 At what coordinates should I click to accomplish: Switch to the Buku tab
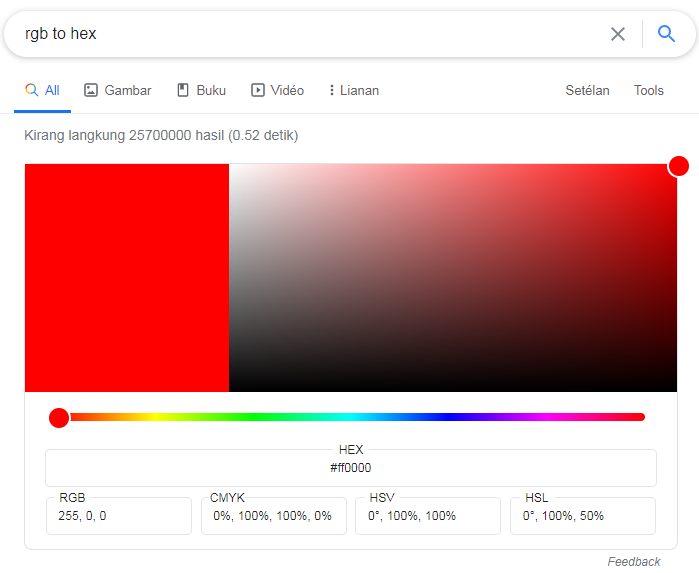(201, 91)
